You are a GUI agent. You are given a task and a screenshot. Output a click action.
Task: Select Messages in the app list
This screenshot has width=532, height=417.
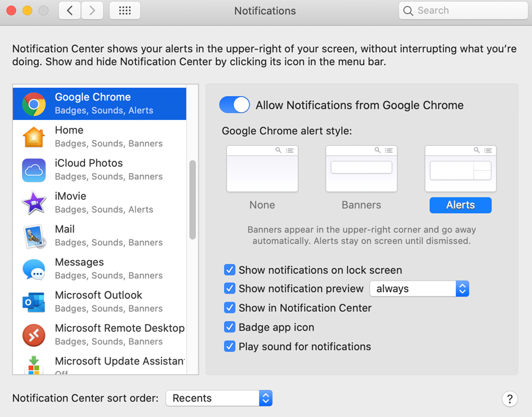[x=99, y=269]
